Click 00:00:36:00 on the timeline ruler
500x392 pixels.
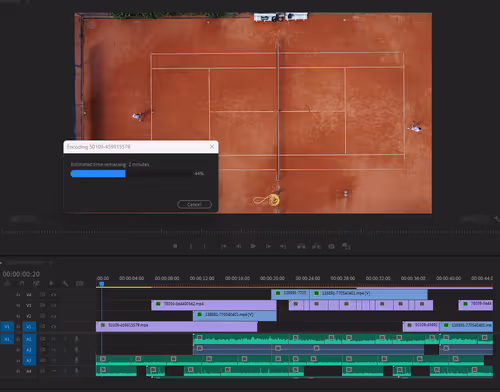point(413,278)
